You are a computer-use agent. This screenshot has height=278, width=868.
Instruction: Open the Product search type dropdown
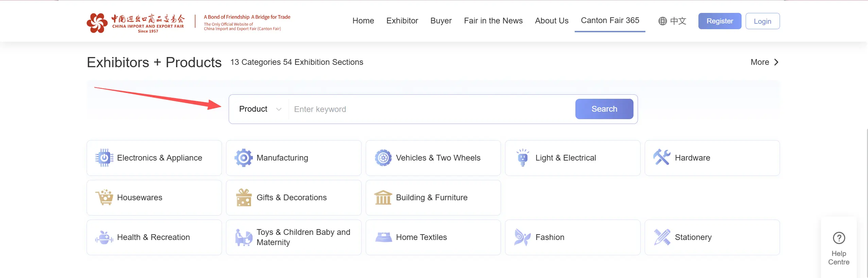pyautogui.click(x=260, y=109)
